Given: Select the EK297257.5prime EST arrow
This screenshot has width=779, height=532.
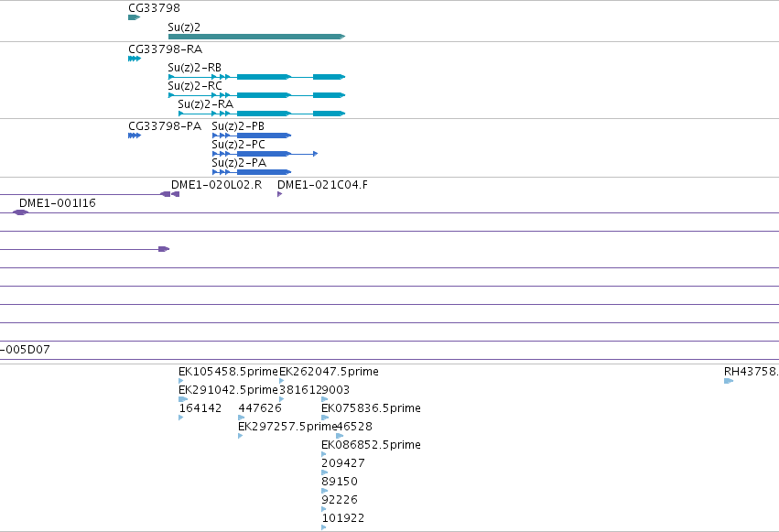Looking at the screenshot, I should pyautogui.click(x=241, y=436).
